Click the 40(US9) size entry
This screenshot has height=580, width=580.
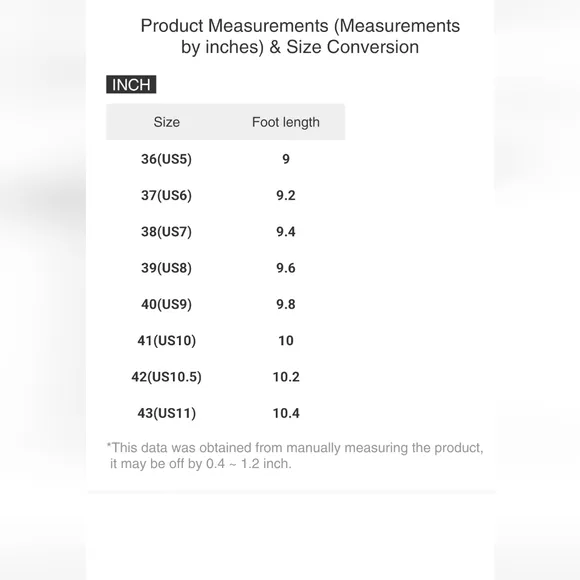(166, 304)
